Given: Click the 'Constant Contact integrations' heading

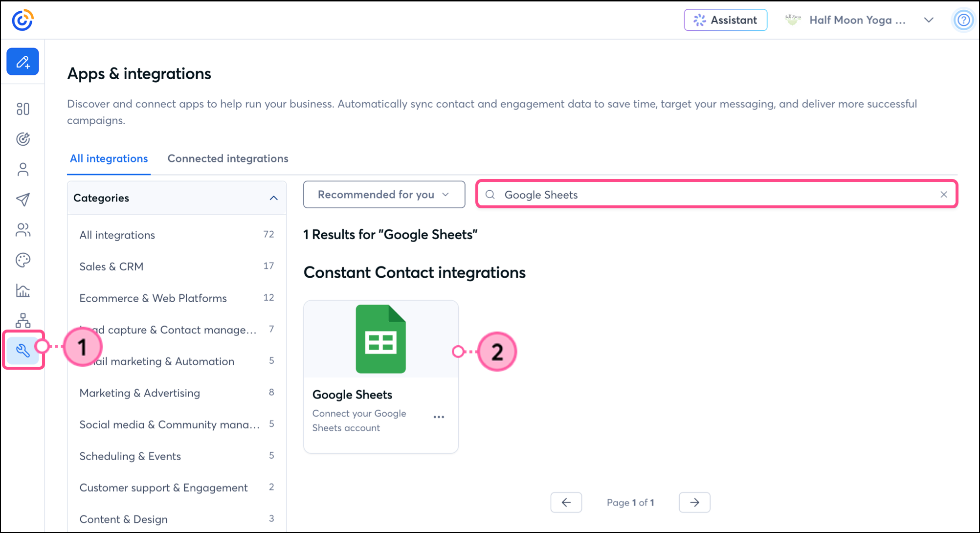Looking at the screenshot, I should (x=414, y=272).
